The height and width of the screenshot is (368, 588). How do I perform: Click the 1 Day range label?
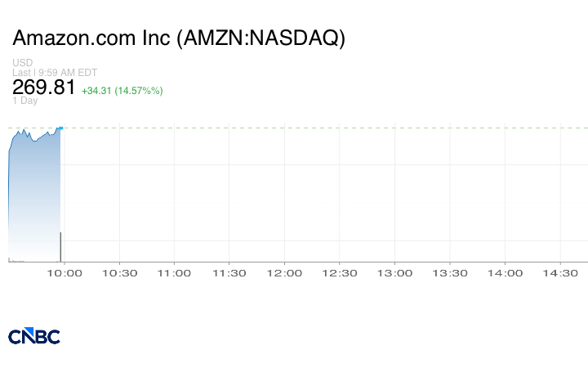coord(25,101)
